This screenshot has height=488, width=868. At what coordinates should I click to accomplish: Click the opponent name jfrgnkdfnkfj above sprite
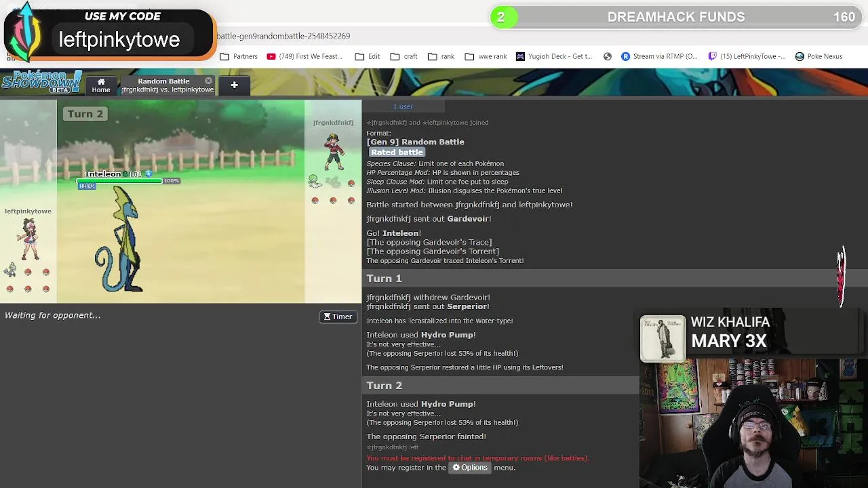[x=333, y=123]
